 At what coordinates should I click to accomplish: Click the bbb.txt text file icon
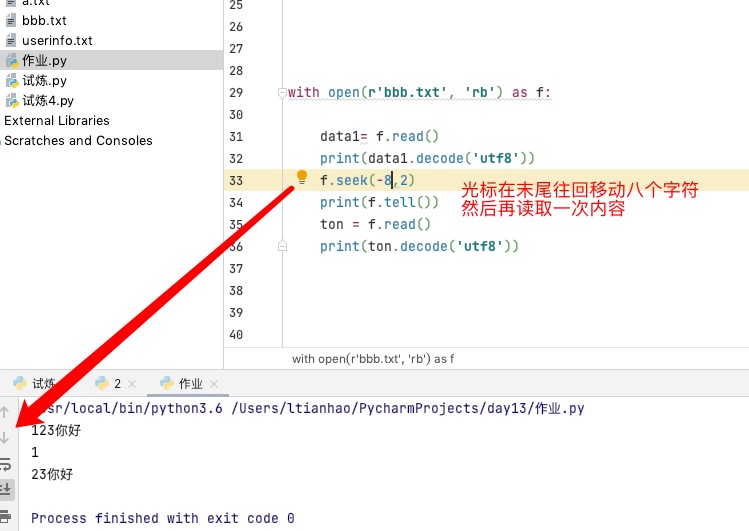11,21
